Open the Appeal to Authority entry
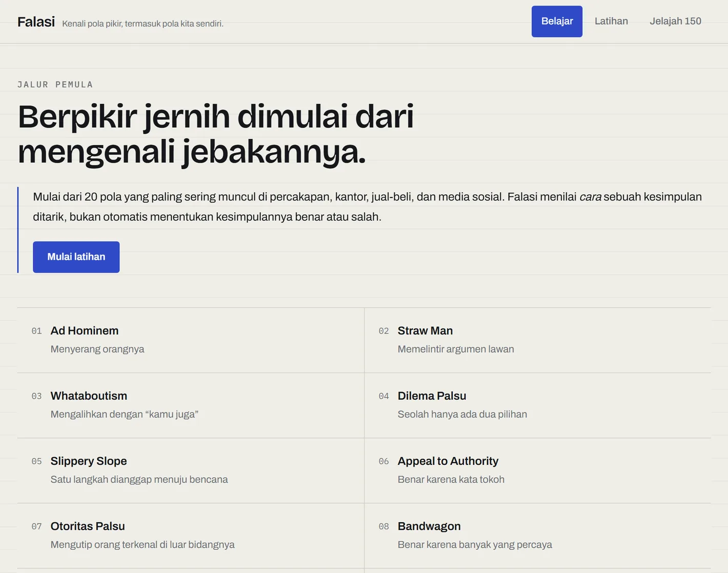The width and height of the screenshot is (728, 573). pos(538,470)
